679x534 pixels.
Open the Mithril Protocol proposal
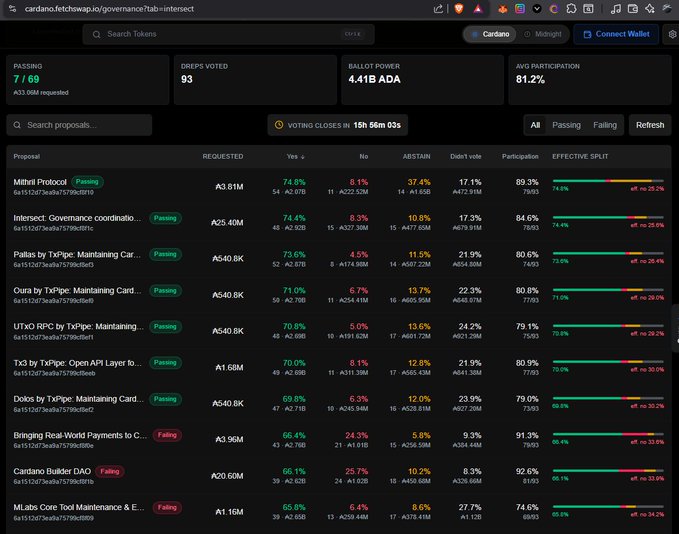40,182
